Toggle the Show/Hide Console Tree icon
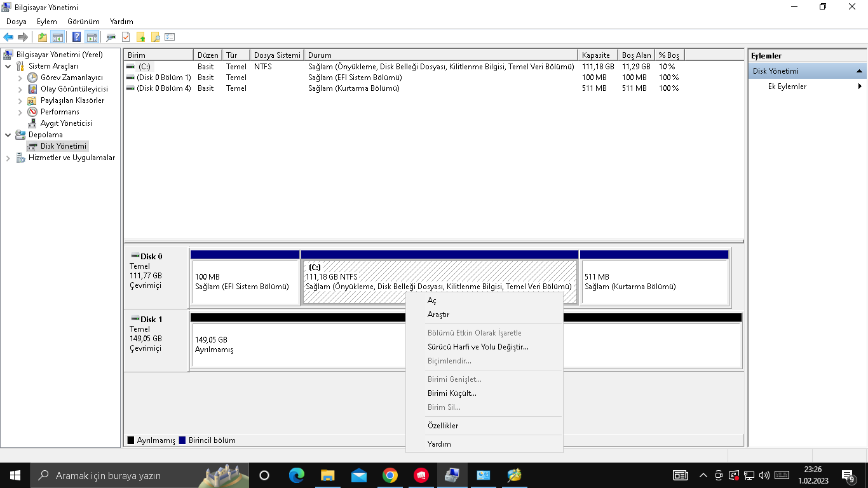The height and width of the screenshot is (488, 868). tap(57, 37)
